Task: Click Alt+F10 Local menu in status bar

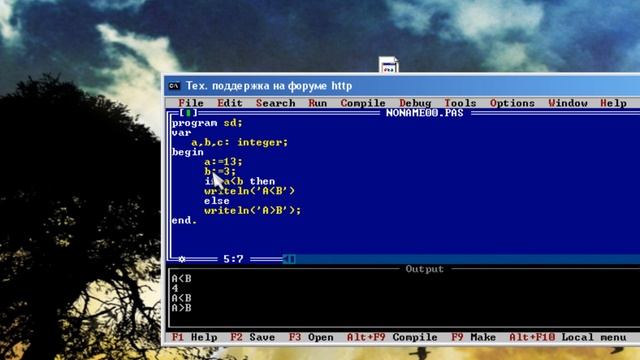Action: tap(568, 337)
